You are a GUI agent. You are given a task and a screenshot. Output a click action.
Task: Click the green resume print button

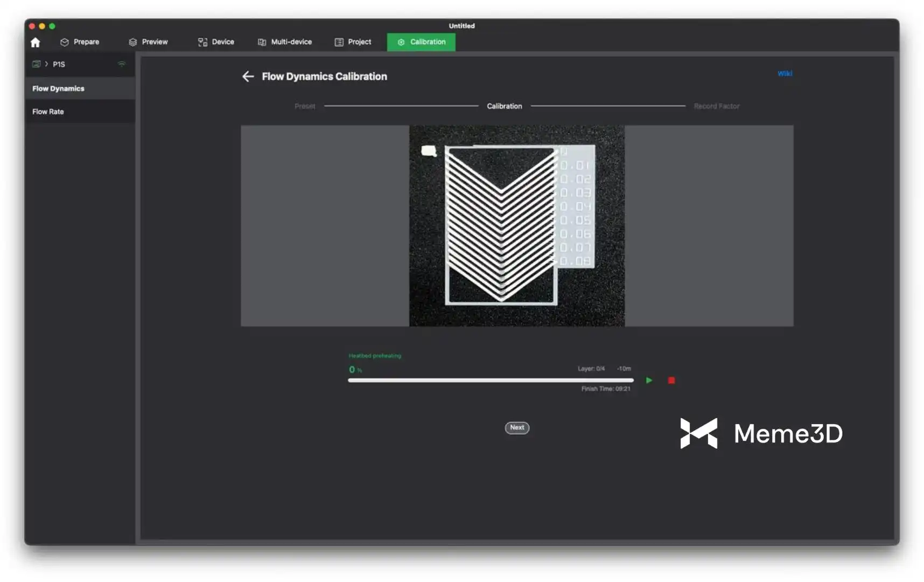coord(649,380)
